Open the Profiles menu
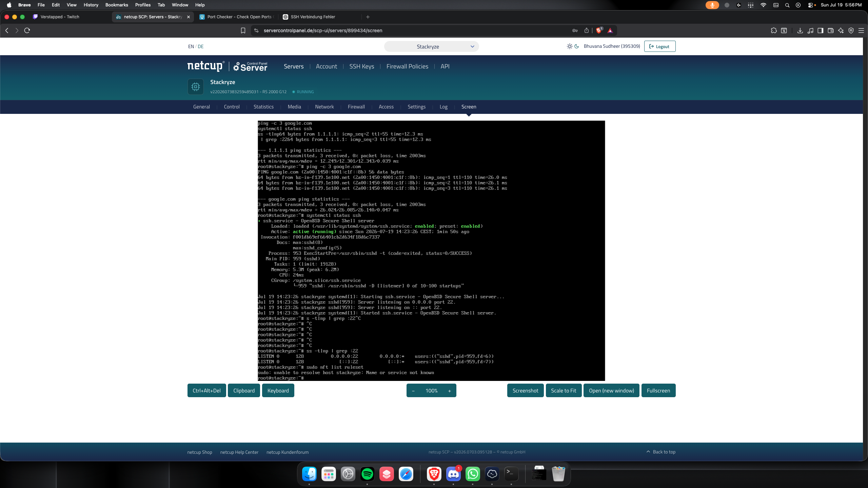The image size is (868, 488). (143, 5)
